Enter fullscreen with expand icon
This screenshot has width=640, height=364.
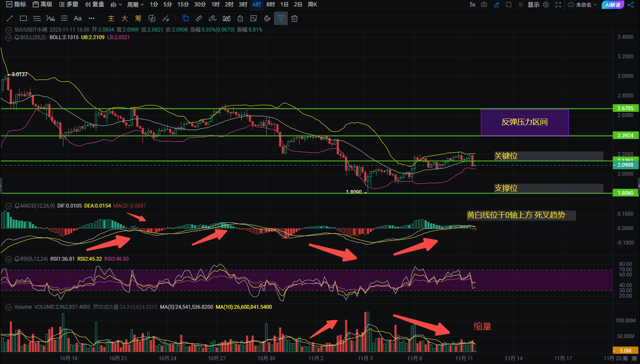tap(558, 4)
